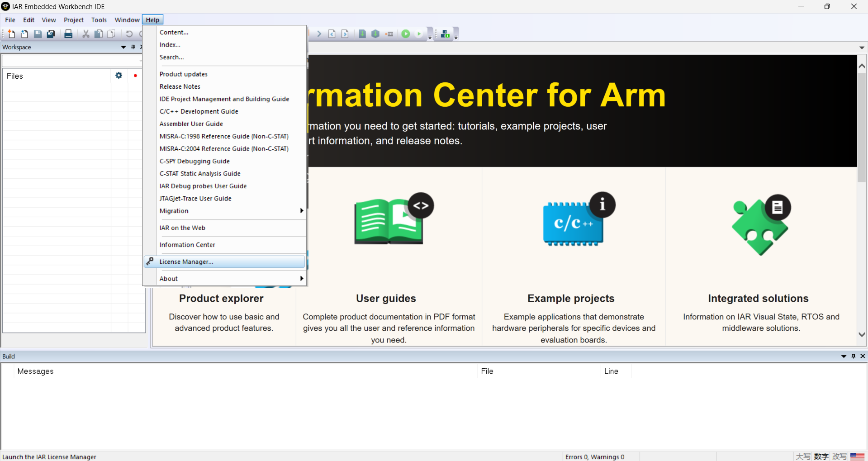This screenshot has height=461, width=868.
Task: Click the Information Center scroll up arrow
Action: (862, 66)
